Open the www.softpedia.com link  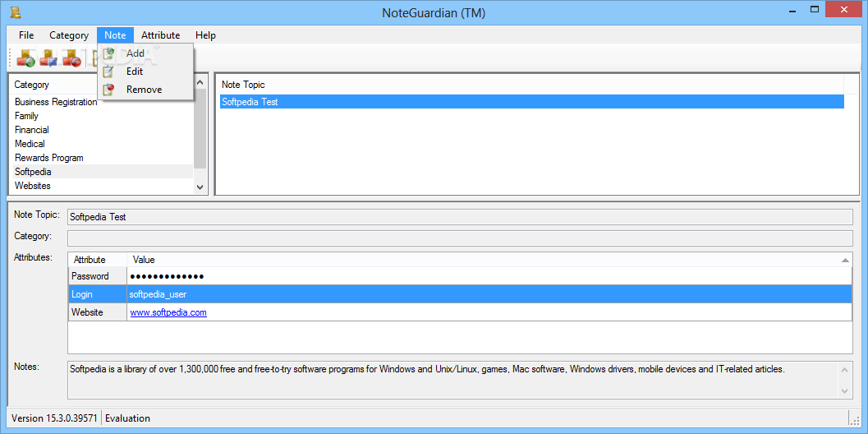coord(168,312)
